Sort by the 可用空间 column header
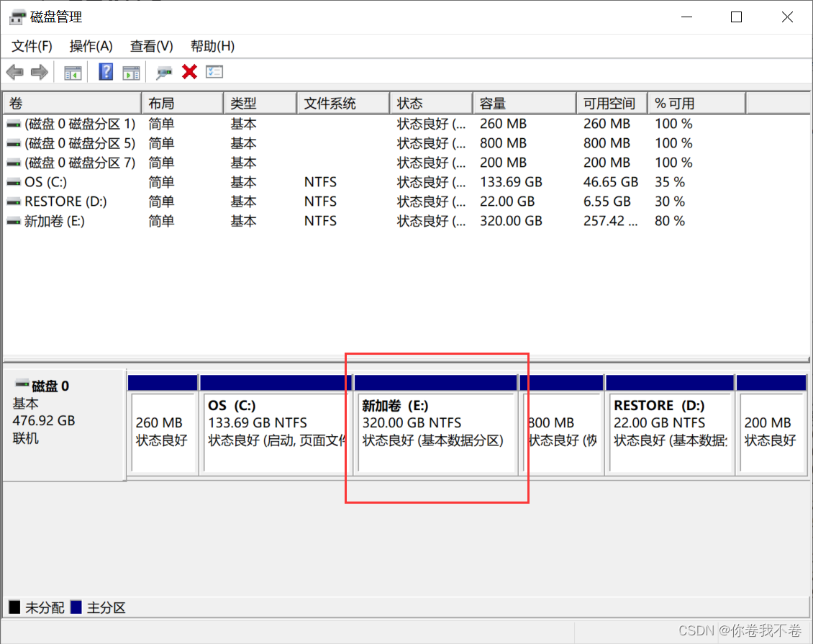The image size is (813, 644). pyautogui.click(x=612, y=103)
